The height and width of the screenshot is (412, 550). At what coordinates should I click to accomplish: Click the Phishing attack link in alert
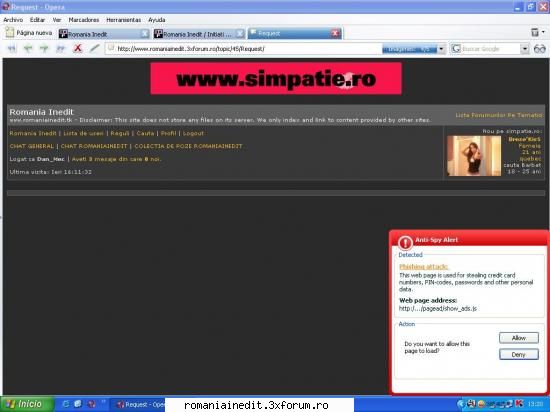pyautogui.click(x=423, y=267)
